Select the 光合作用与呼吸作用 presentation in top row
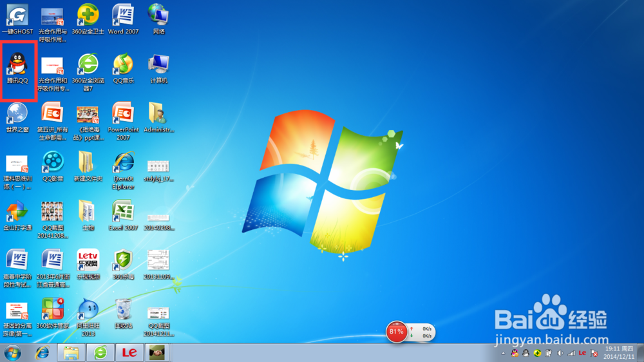644x362 pixels. pyautogui.click(x=53, y=24)
